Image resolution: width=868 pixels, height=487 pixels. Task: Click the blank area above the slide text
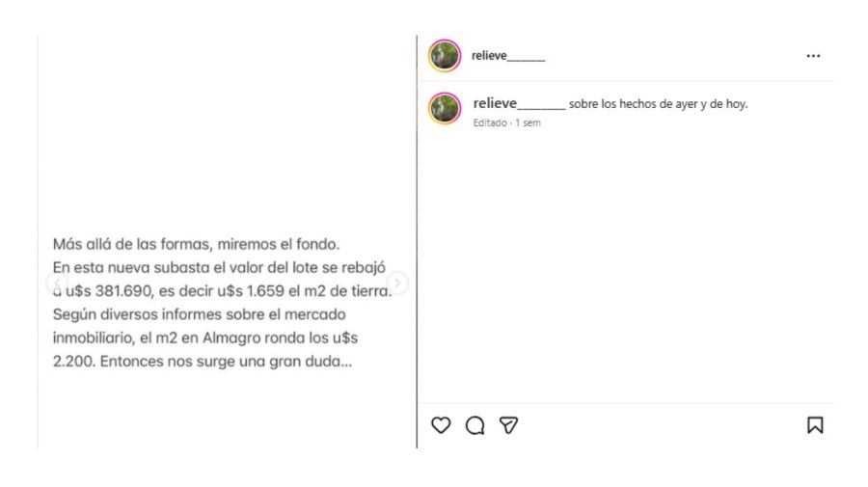[227, 133]
